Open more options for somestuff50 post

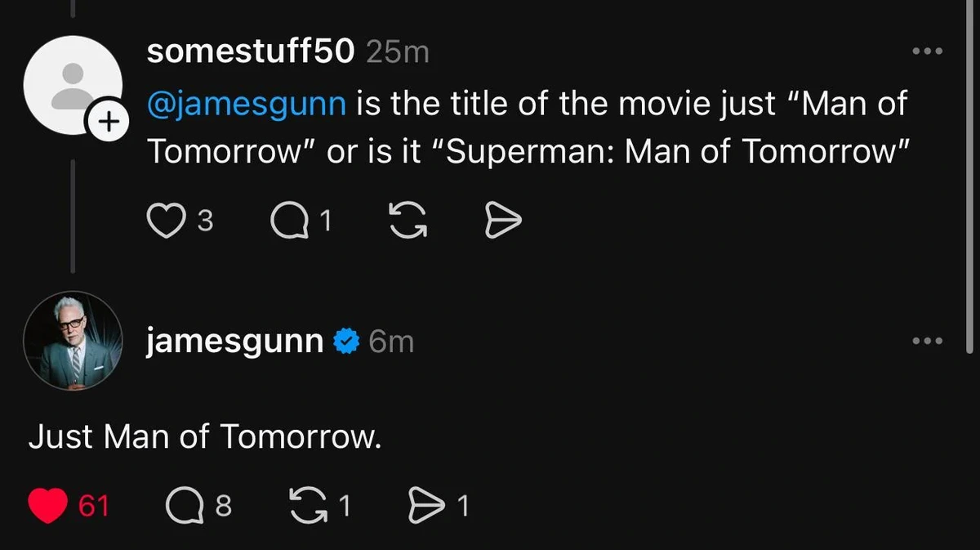click(x=928, y=52)
